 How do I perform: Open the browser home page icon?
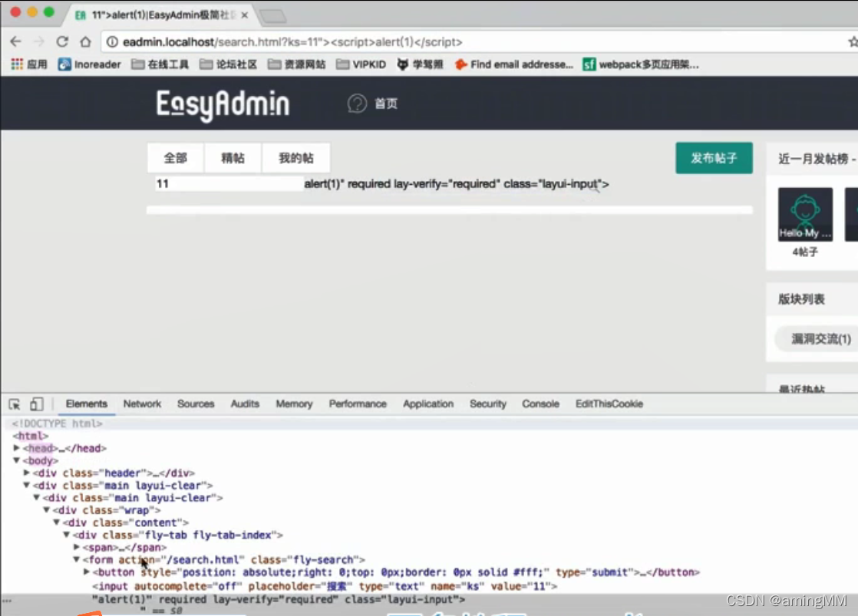click(85, 41)
